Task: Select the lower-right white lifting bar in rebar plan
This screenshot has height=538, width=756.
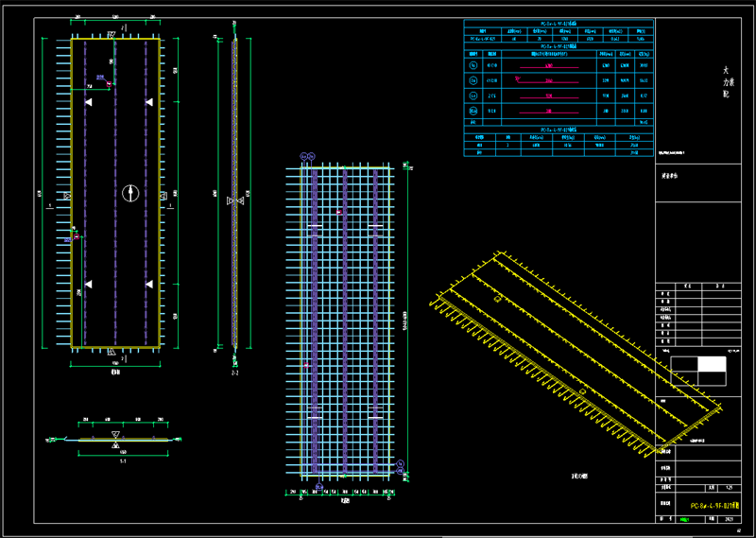Action: pyautogui.click(x=375, y=417)
